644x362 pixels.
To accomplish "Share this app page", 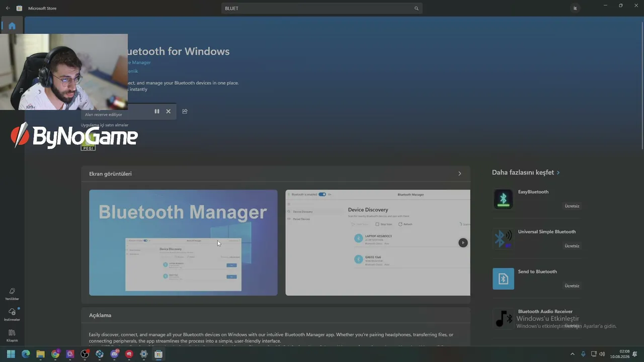I will click(x=185, y=111).
